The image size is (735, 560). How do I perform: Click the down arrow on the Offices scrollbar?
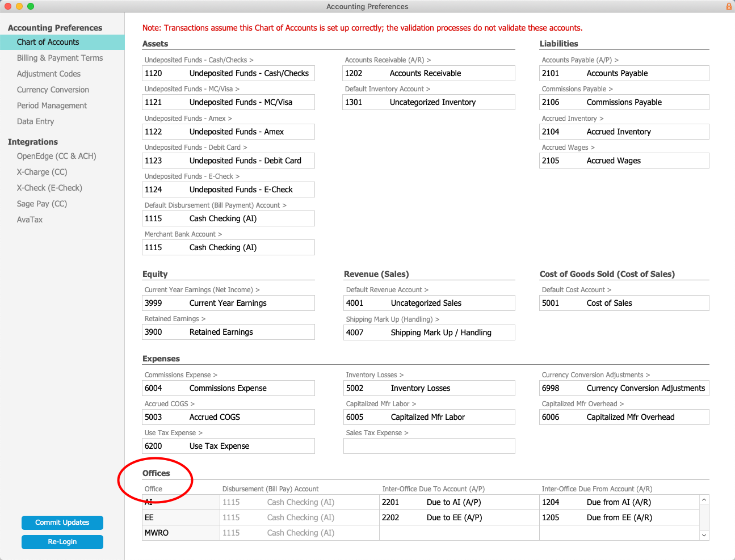(704, 535)
